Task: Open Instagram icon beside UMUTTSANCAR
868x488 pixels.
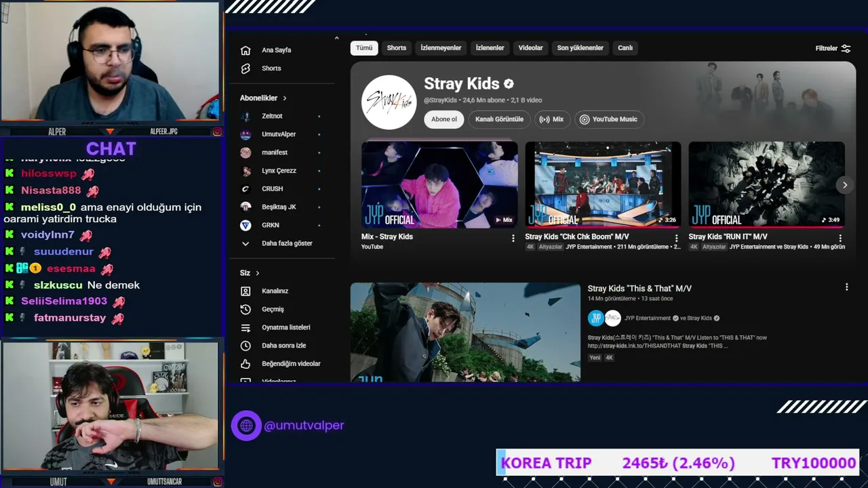Action: tap(217, 482)
